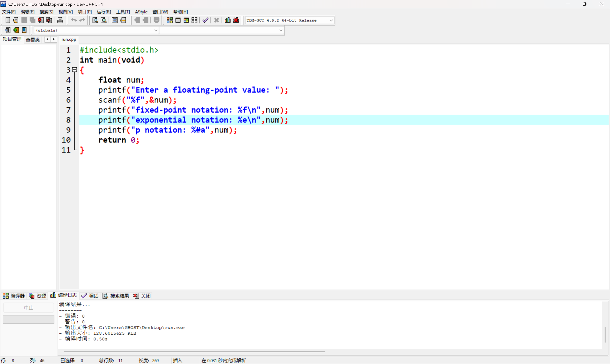Switch to the 查看类 tab

(33, 40)
